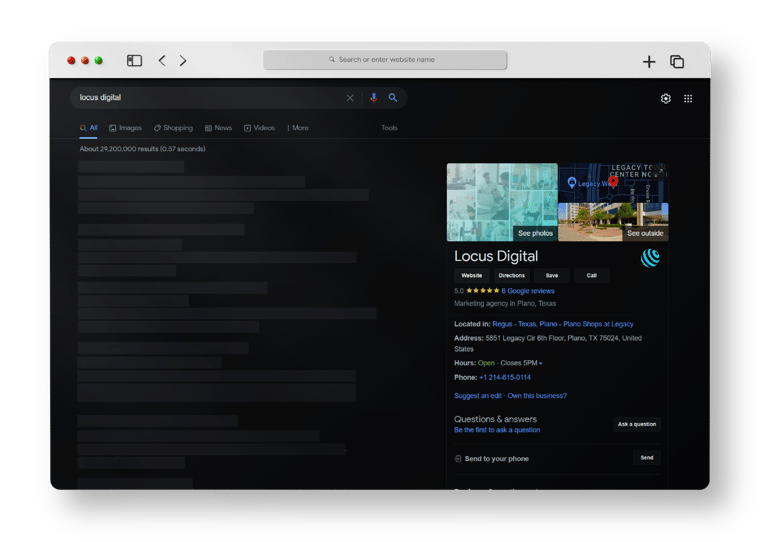
Task: Start voice search with microphone icon
Action: 374,98
